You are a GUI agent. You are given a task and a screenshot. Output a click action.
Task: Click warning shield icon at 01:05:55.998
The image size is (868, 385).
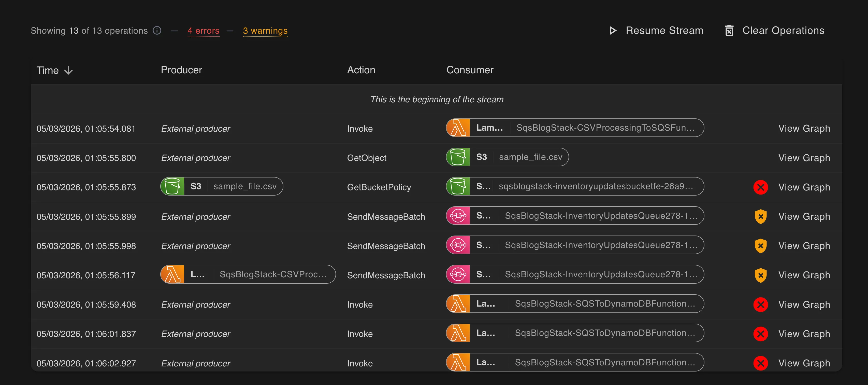point(760,246)
